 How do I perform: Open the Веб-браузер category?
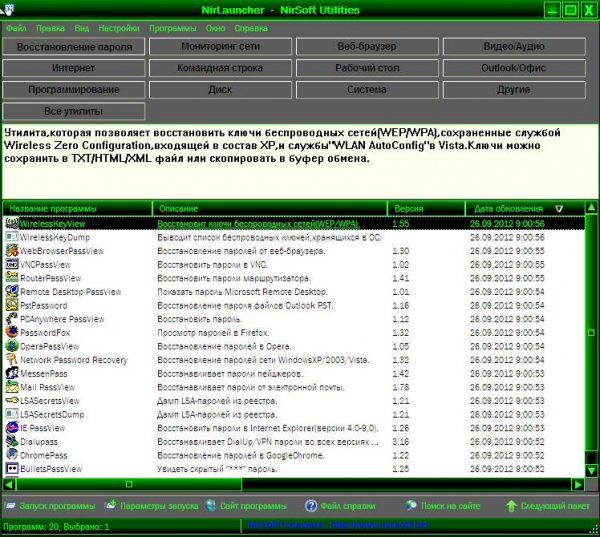[x=367, y=47]
